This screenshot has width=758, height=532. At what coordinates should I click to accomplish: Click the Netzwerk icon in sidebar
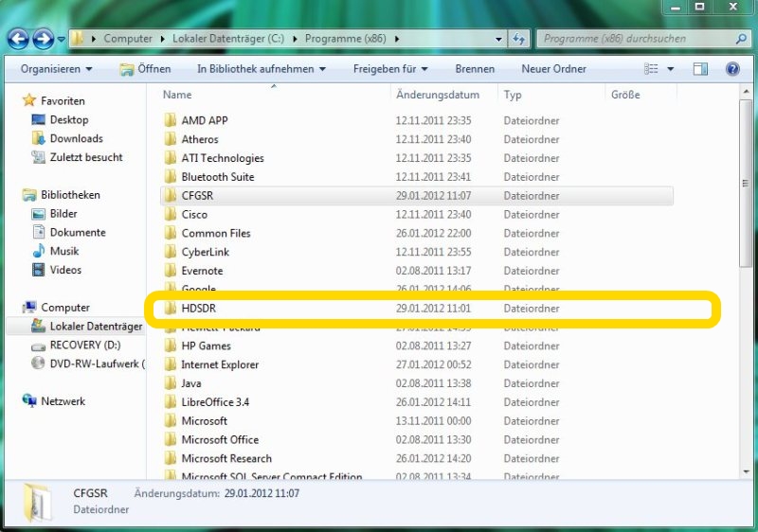pyautogui.click(x=29, y=401)
